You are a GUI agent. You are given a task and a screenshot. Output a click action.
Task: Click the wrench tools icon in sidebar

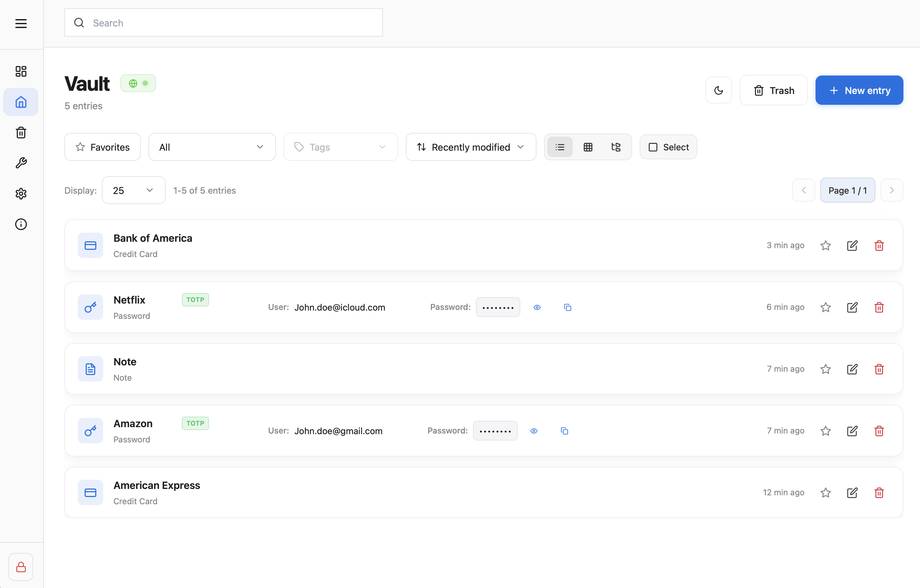point(21,163)
